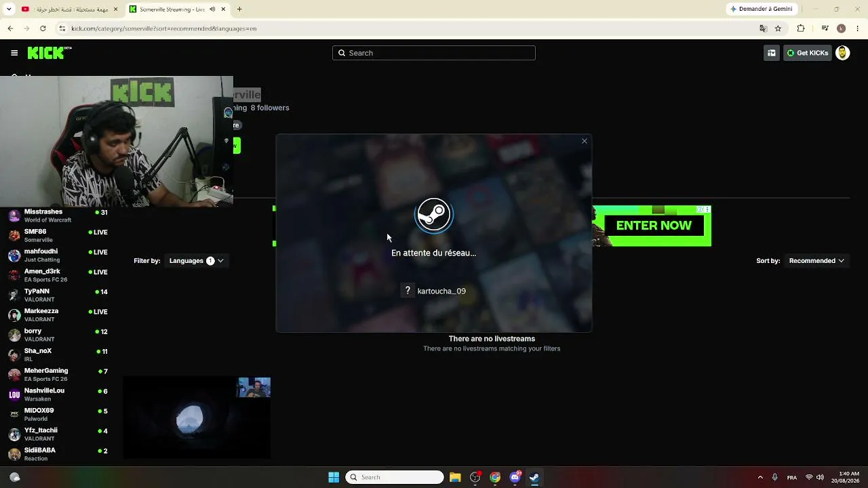The image size is (868, 488).
Task: Click the translate page icon in address bar
Action: [763, 28]
